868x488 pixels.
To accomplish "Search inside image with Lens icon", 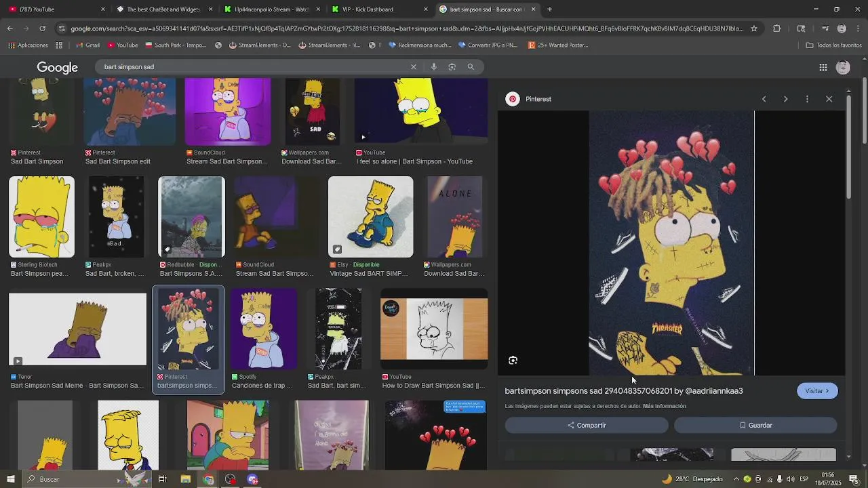I will click(x=513, y=361).
